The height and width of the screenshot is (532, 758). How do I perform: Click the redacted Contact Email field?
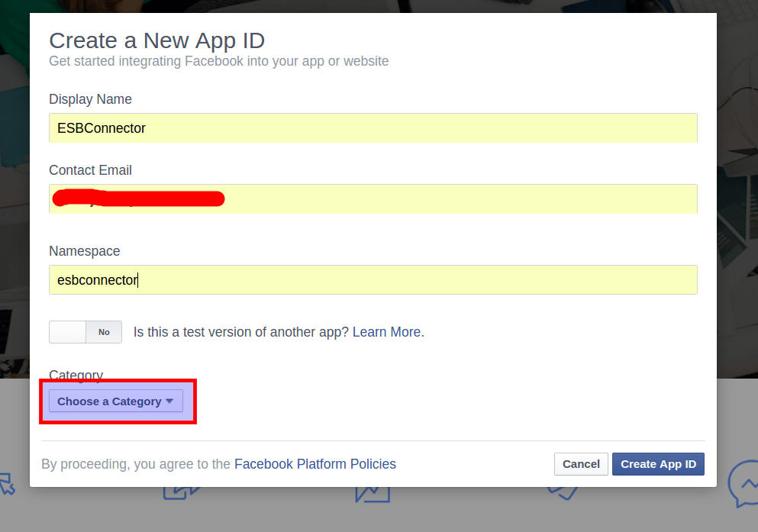(x=373, y=198)
